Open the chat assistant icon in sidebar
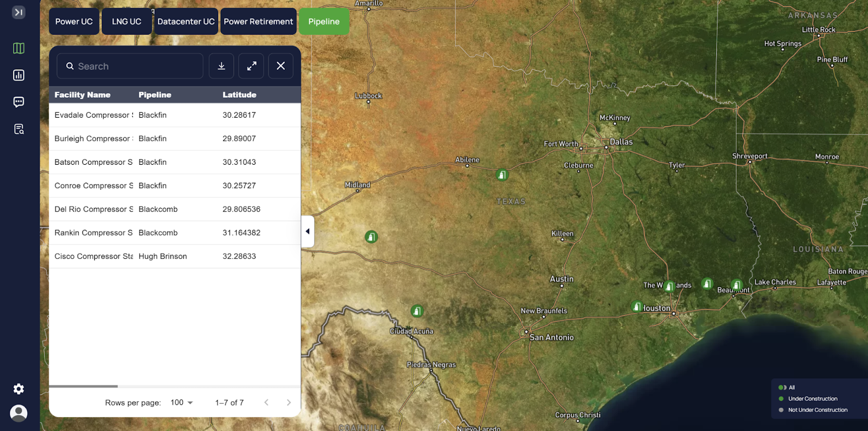The width and height of the screenshot is (868, 431). (18, 102)
